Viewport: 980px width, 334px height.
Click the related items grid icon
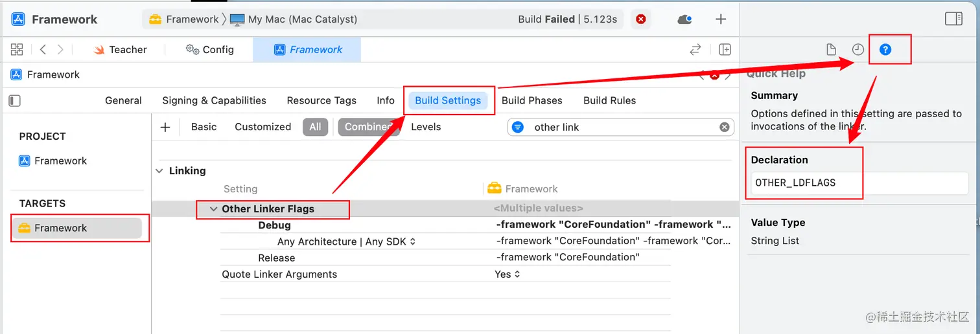point(17,49)
